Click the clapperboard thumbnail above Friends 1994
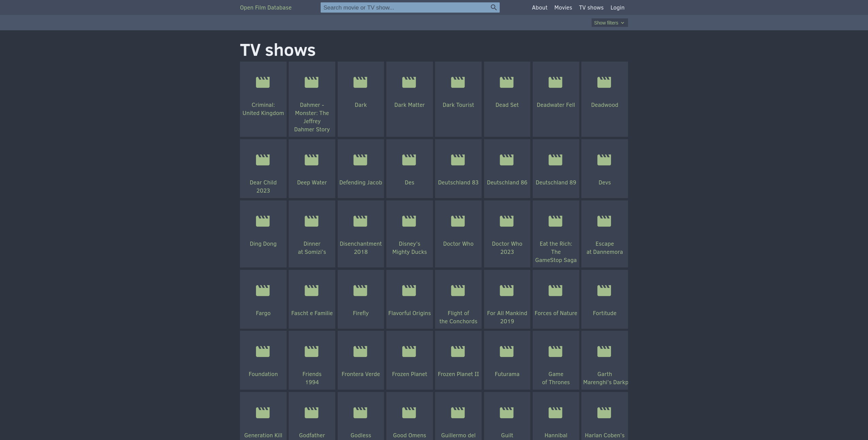Viewport: 868px width, 440px height. click(311, 351)
